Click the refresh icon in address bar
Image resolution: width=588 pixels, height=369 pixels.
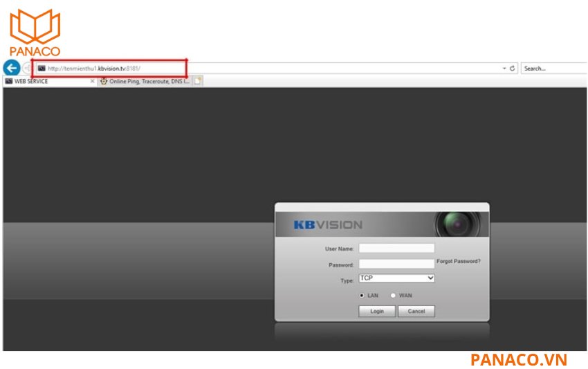coord(512,69)
